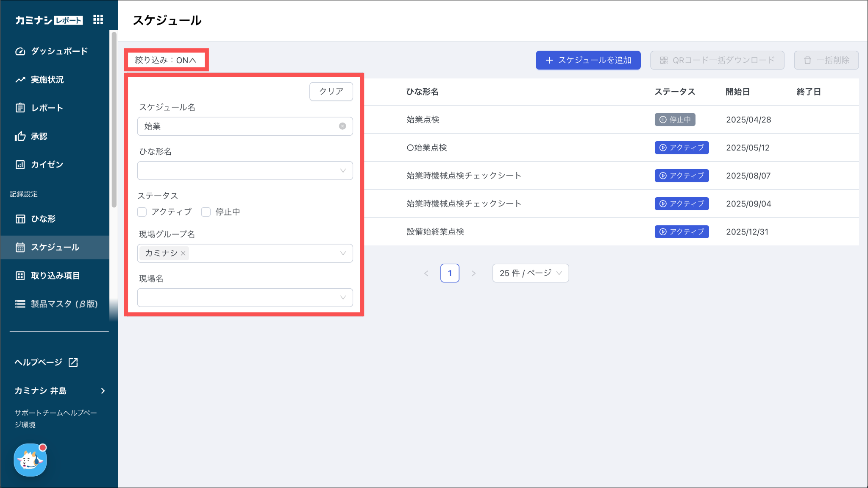Click the ダッシュボード gauge icon
Image resolution: width=868 pixels, height=488 pixels.
click(x=20, y=51)
